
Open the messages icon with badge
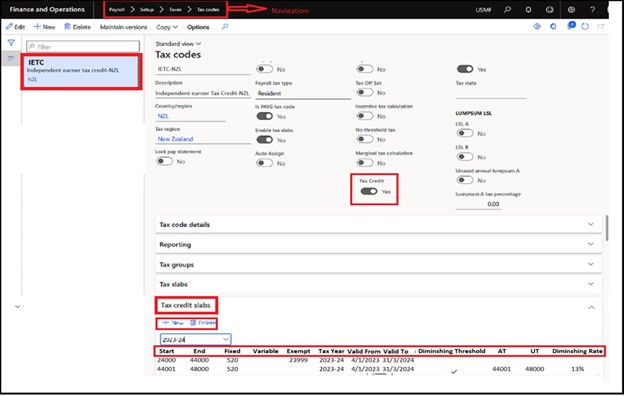pyautogui.click(x=571, y=26)
